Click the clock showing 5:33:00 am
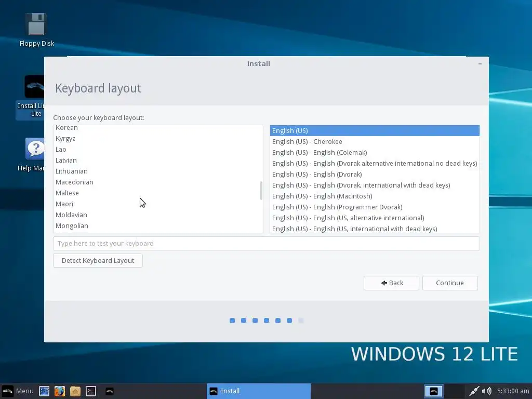532x399 pixels. 513,391
